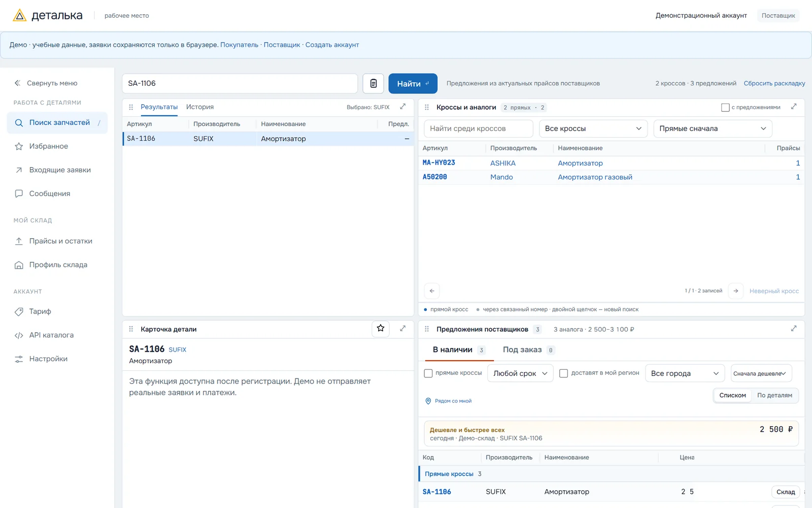Switch offers view to Списком
The width and height of the screenshot is (812, 508).
click(x=732, y=395)
